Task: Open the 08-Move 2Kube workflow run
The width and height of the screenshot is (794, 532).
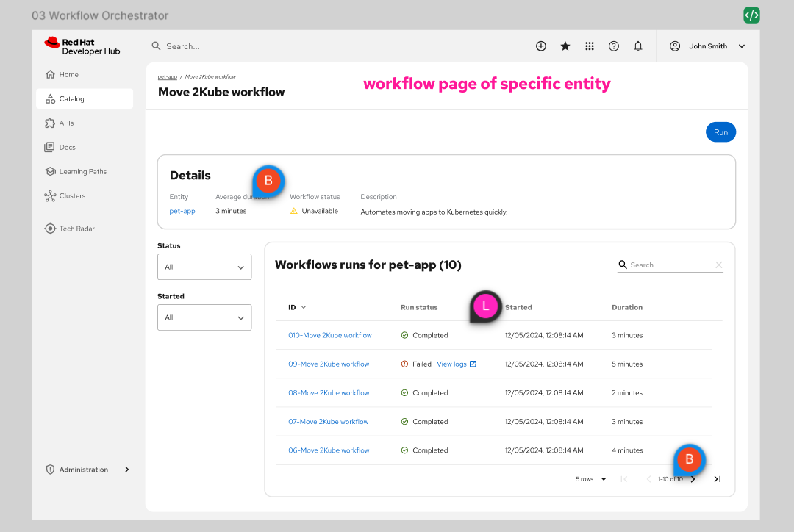Action: [x=329, y=393]
